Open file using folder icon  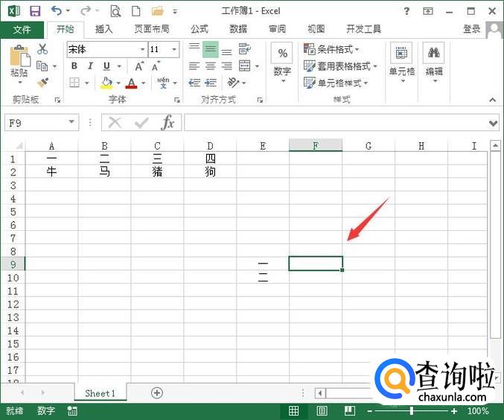click(157, 11)
